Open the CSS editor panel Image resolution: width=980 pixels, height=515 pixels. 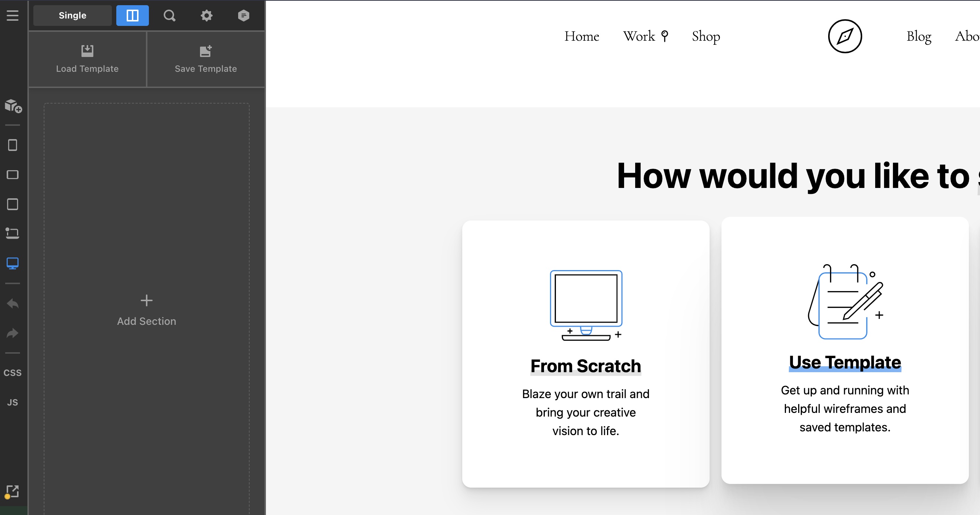point(13,373)
